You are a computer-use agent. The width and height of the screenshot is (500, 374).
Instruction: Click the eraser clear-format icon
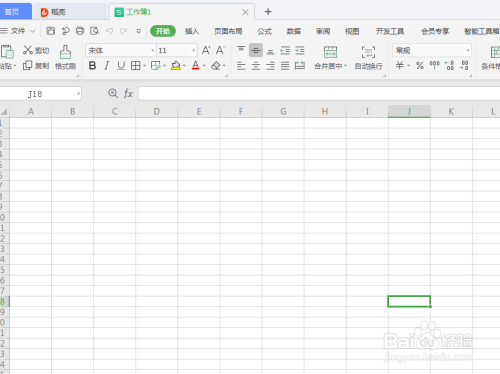[x=216, y=66]
